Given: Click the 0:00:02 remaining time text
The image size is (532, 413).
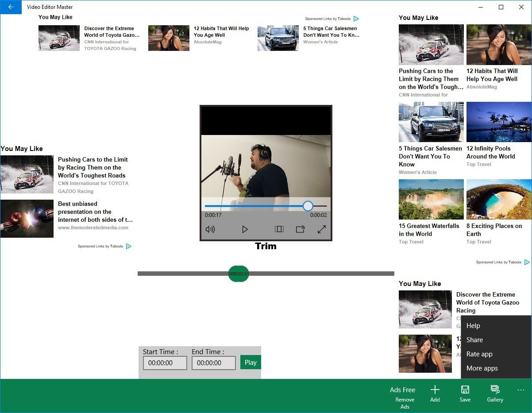Looking at the screenshot, I should [x=318, y=215].
